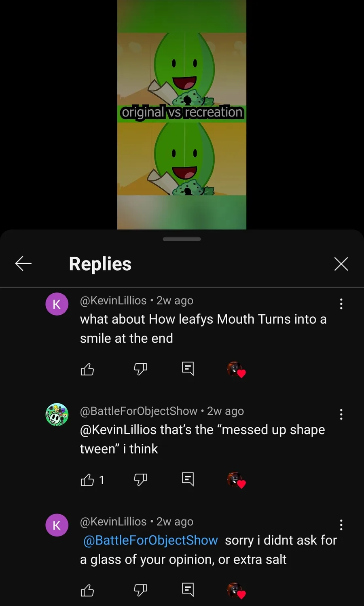This screenshot has width=364, height=606.
Task: Reply to KevinLillios' first comment
Action: coord(188,369)
